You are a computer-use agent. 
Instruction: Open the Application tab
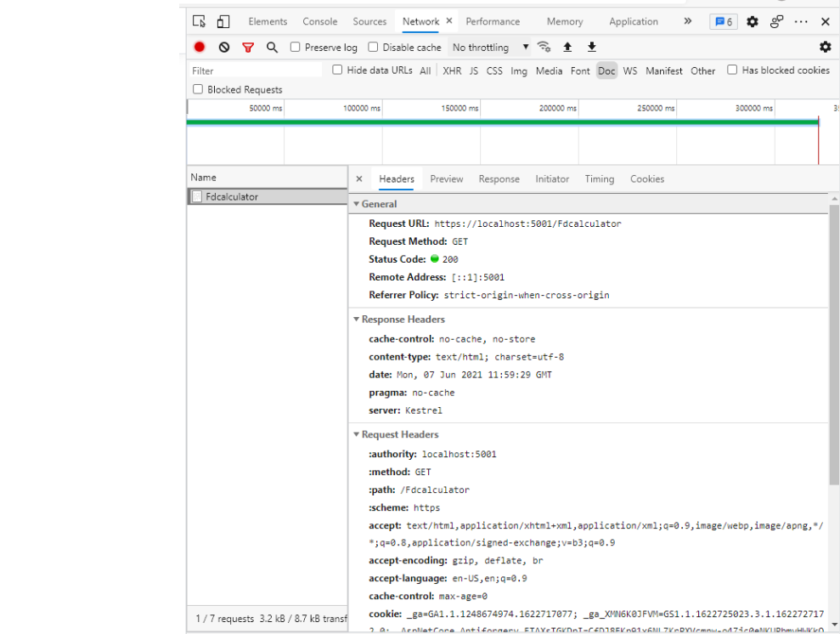pos(634,21)
